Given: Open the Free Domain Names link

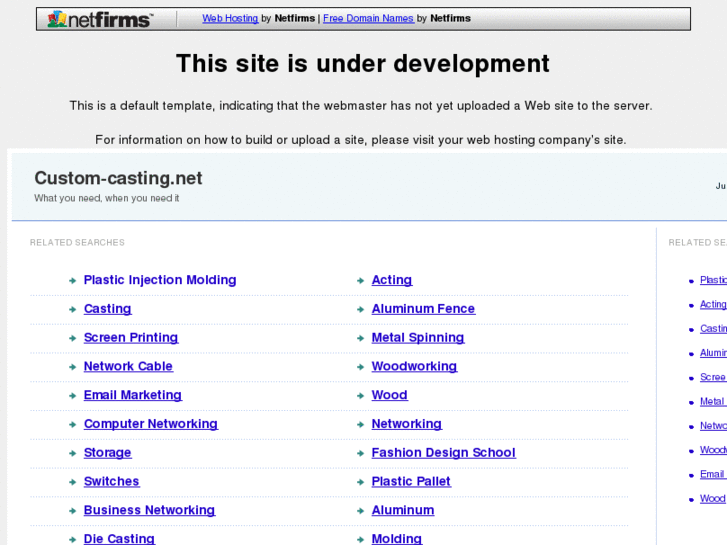Looking at the screenshot, I should (x=368, y=18).
